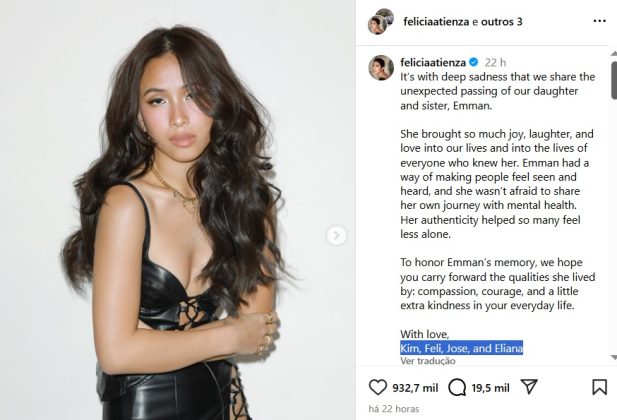Click the highlighted "Kim, Feli, Jose, and Eliana" text
This screenshot has height=420, width=617.
tap(461, 347)
